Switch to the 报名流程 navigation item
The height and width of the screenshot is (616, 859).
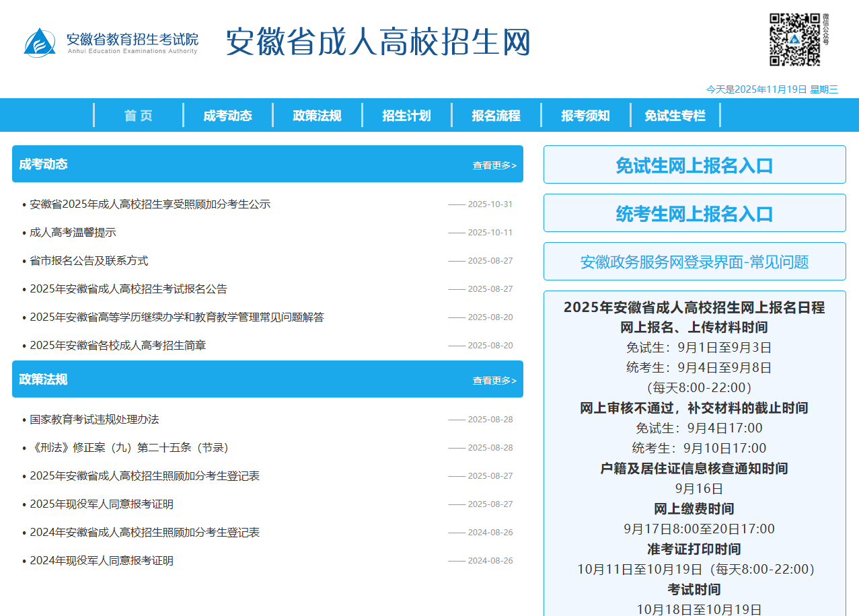(496, 116)
